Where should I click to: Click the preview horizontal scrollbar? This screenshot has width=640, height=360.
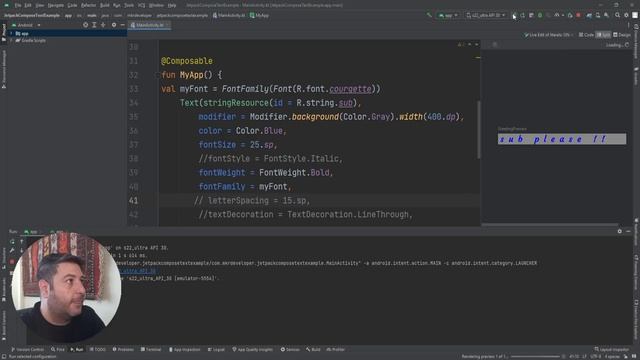[550, 224]
